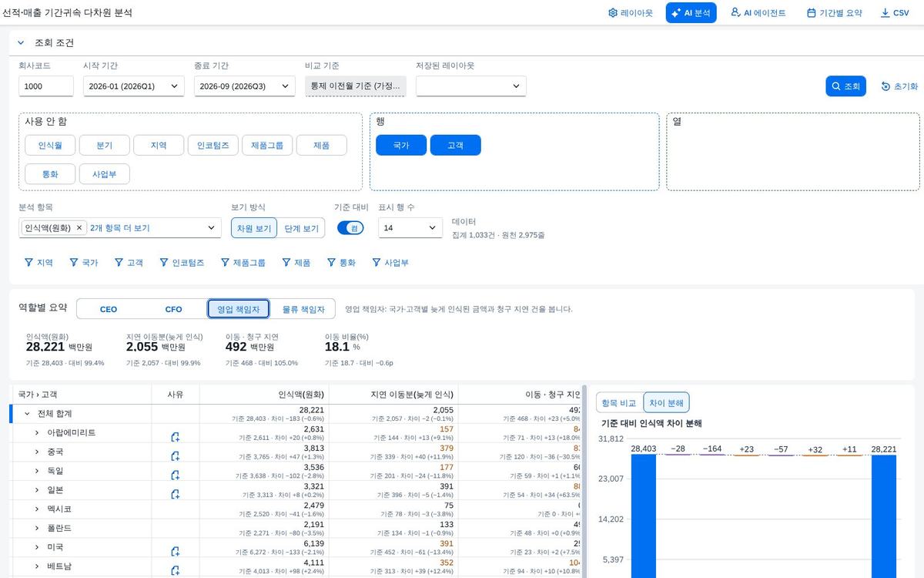
Task: Open the 고객 filter
Action: coord(129,263)
